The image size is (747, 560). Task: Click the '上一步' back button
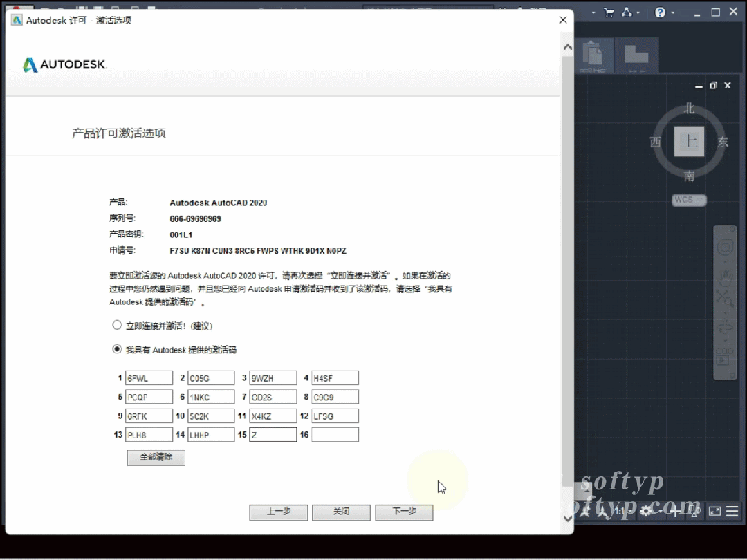(x=278, y=512)
